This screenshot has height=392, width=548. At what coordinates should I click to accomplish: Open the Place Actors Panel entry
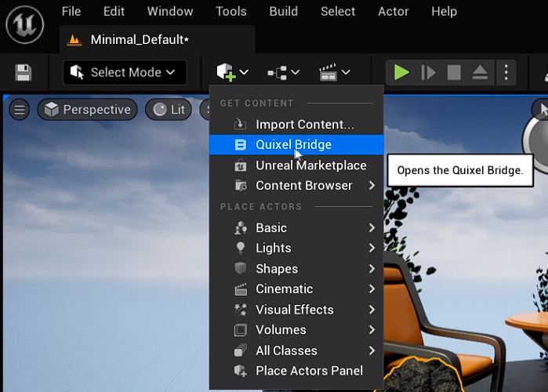pos(296,371)
